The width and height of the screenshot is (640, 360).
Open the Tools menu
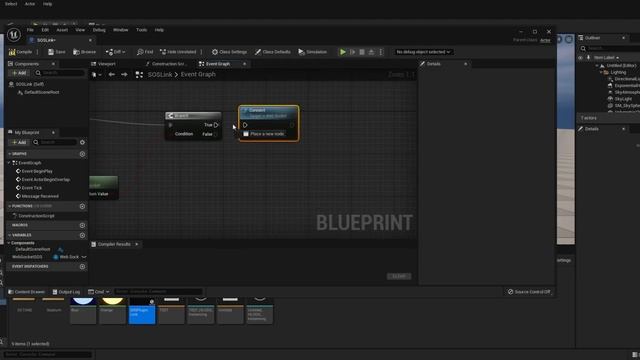coord(142,30)
